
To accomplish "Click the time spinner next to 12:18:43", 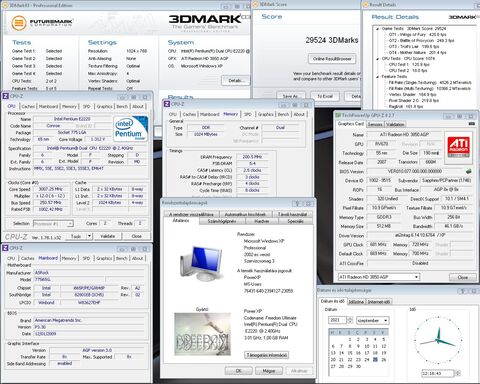I will pos(458,373).
